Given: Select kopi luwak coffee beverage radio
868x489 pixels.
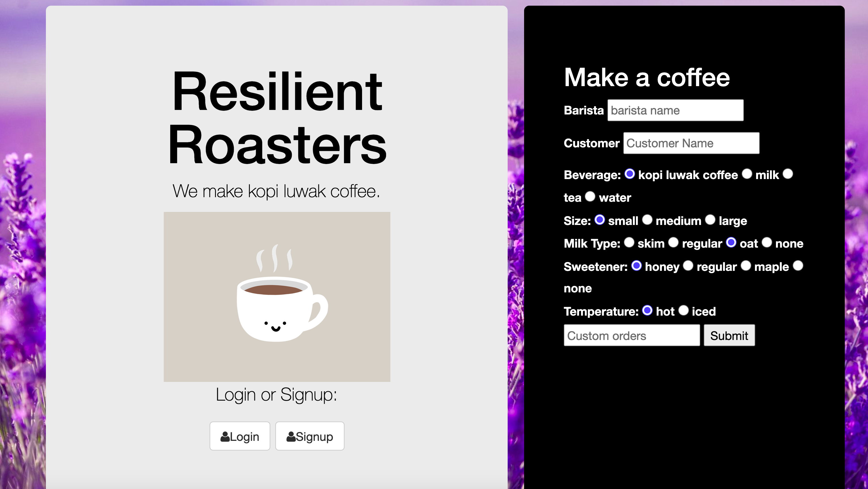Looking at the screenshot, I should tap(629, 174).
